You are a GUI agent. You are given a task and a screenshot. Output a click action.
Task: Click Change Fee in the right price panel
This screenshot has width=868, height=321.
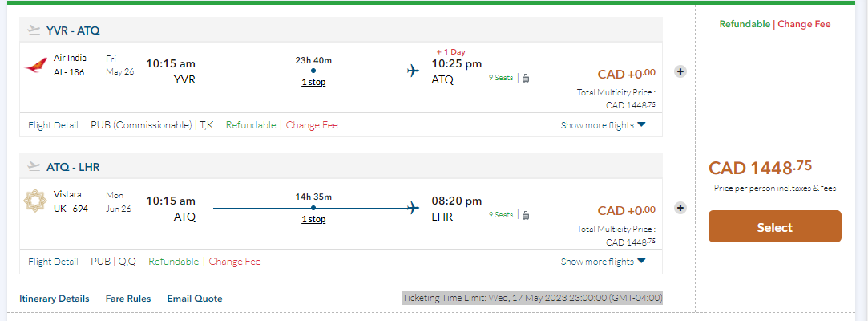804,24
